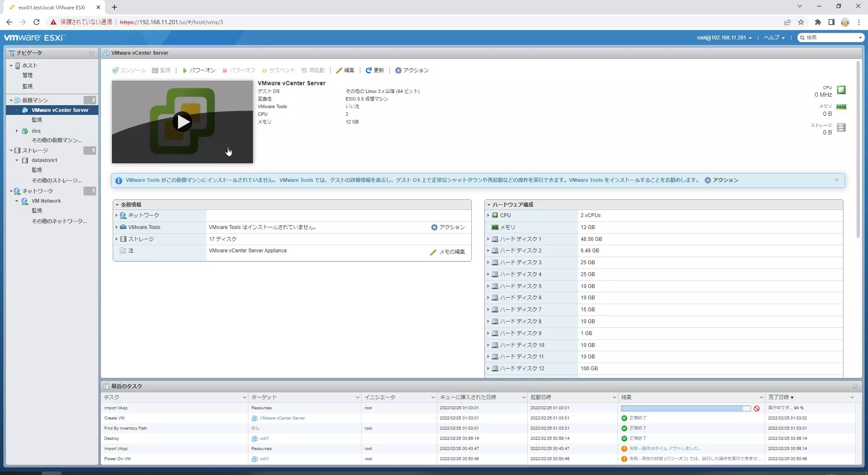
Task: Click the timeout failure warning icon in Import VApp row
Action: (x=624, y=449)
